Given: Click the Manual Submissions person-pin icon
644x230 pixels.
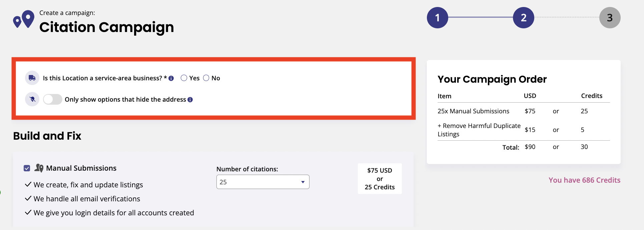Looking at the screenshot, I should click(39, 168).
